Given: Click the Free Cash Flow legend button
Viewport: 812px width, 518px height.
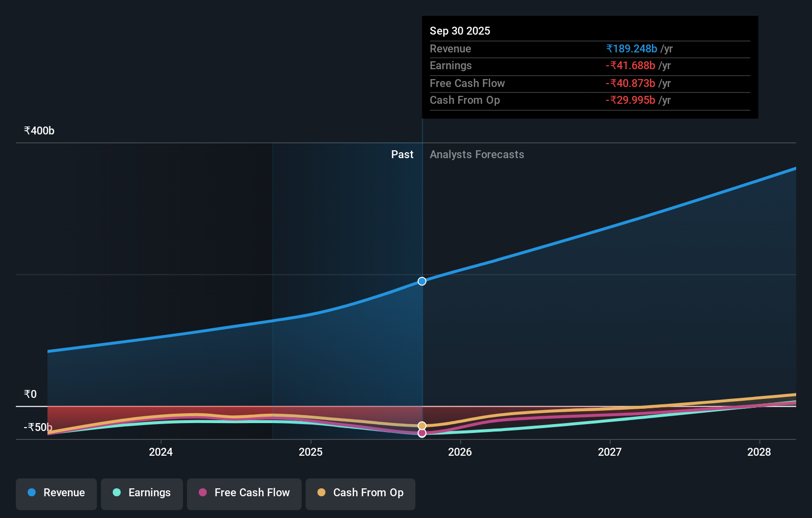Looking at the screenshot, I should point(244,494).
